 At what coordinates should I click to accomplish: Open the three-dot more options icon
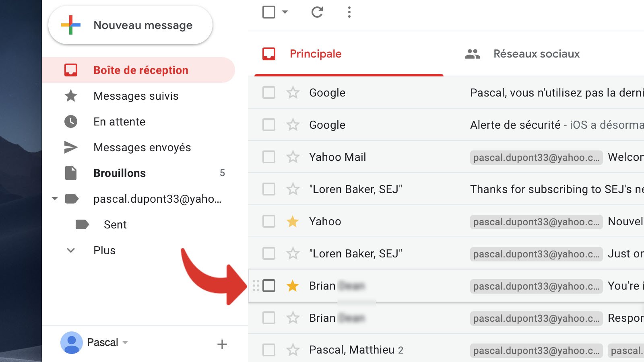349,12
